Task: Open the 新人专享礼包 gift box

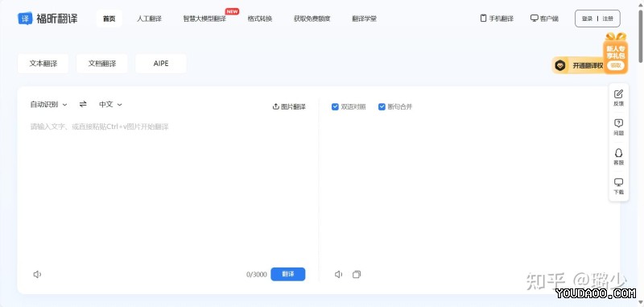Action: 616,52
